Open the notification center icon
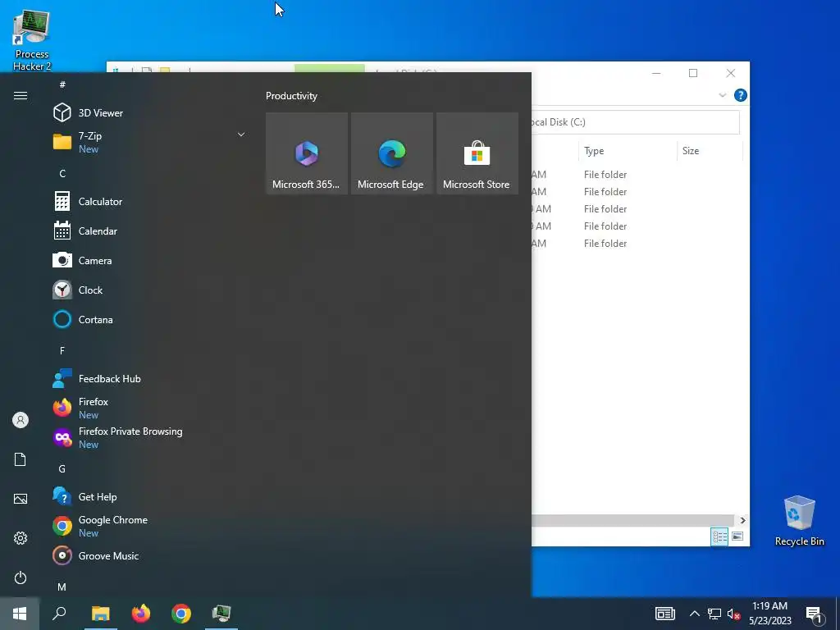Image resolution: width=840 pixels, height=630 pixels. point(815,615)
